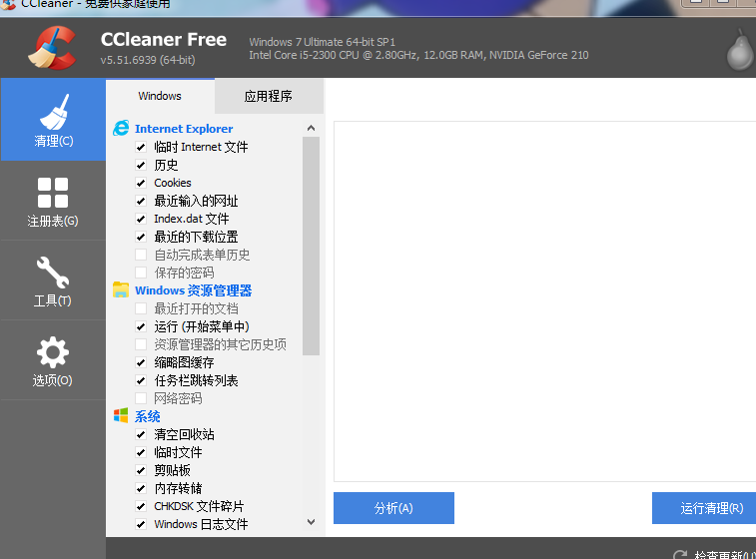
Task: Click the 分析(A) analyze button
Action: click(393, 508)
